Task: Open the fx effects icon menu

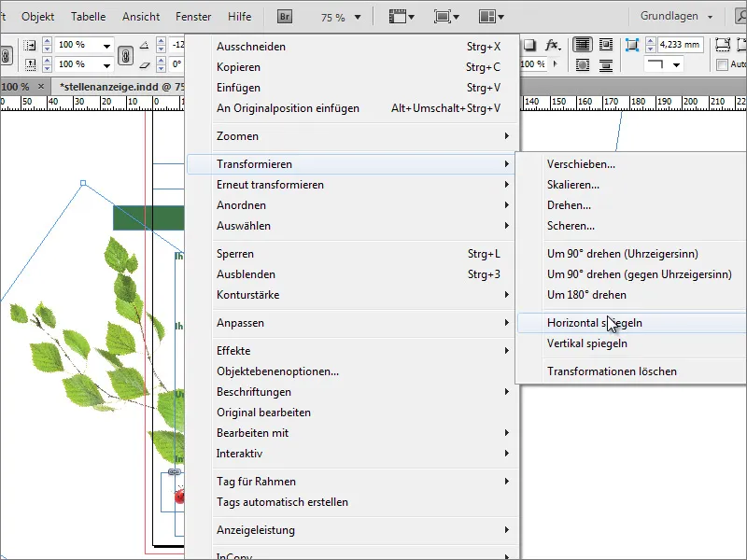Action: [553, 45]
